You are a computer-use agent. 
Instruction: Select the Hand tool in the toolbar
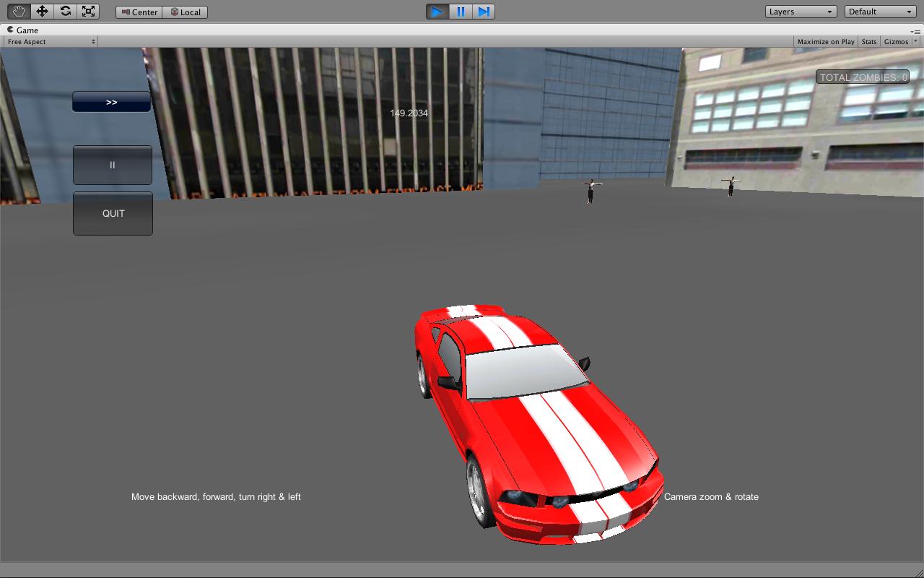[19, 12]
